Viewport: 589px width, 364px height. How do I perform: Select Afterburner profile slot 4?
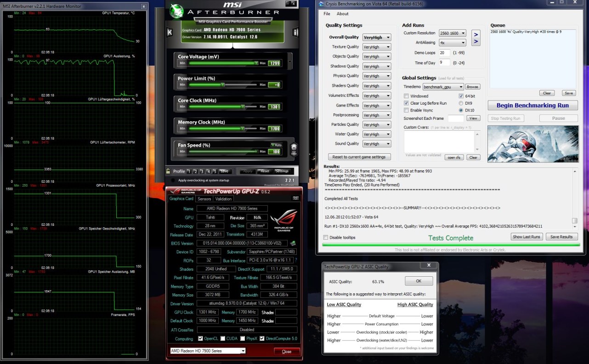click(x=208, y=171)
